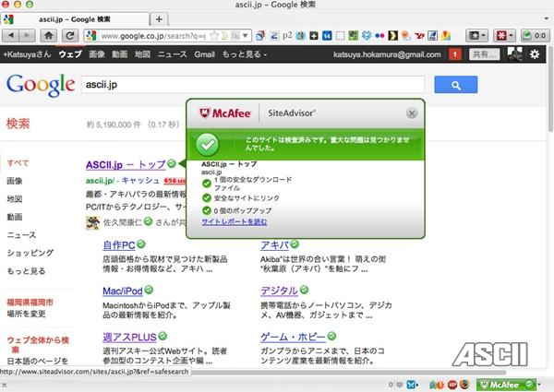This screenshot has width=554, height=392.
Task: Click green safety checkmark beside ASCII.jp result
Action: (x=172, y=163)
